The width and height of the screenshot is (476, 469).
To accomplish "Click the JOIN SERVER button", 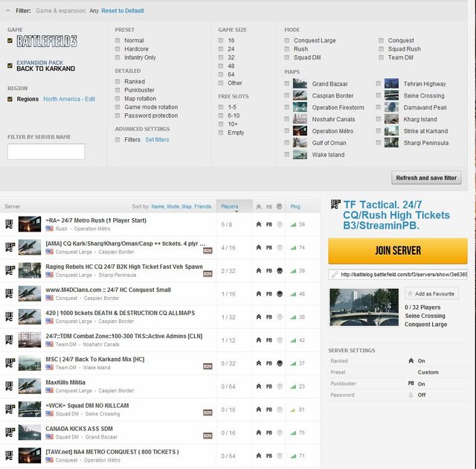I will (398, 251).
